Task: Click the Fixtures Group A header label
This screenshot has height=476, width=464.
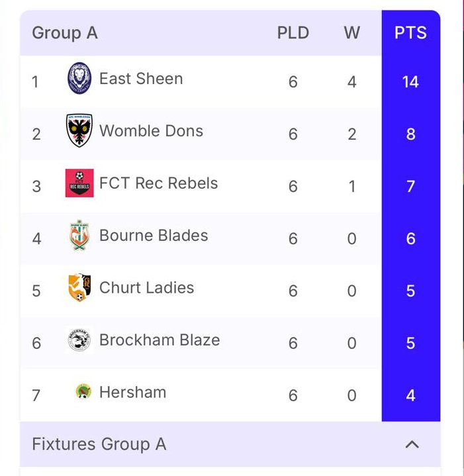Action: tap(99, 444)
